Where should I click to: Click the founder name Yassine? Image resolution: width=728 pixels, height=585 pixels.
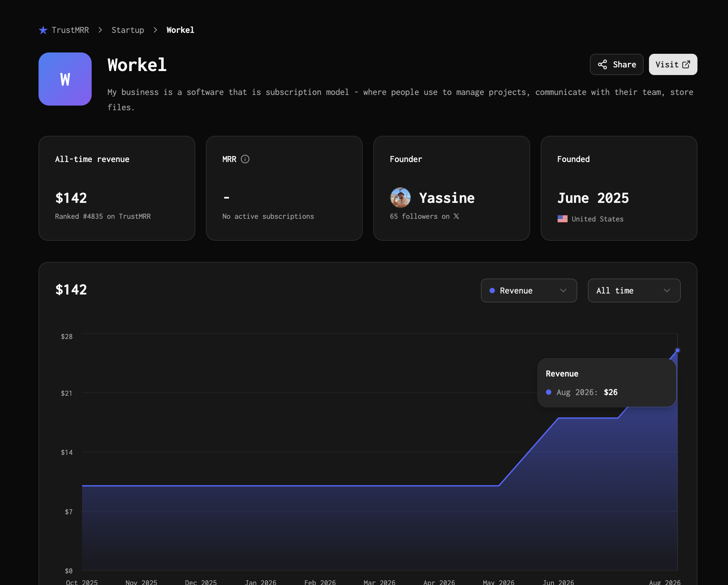[x=447, y=198]
